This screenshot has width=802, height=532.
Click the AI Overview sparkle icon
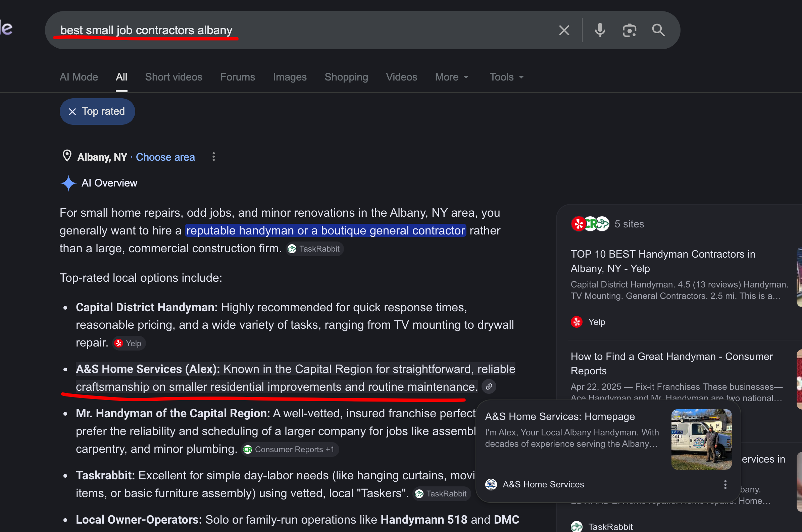click(68, 183)
